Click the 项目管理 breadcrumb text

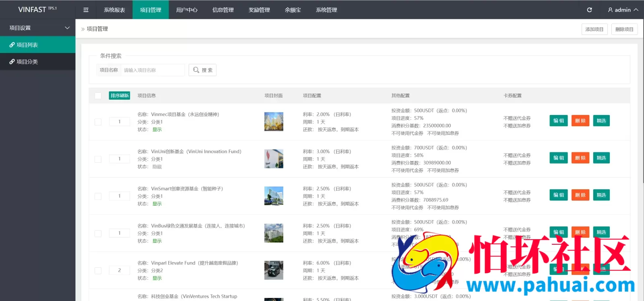click(97, 29)
